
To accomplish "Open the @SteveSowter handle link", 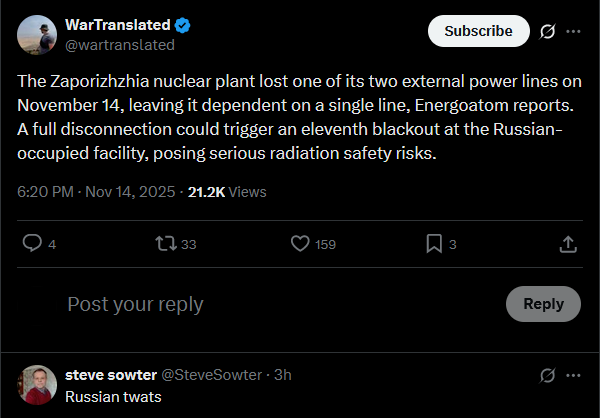I will tap(212, 375).
